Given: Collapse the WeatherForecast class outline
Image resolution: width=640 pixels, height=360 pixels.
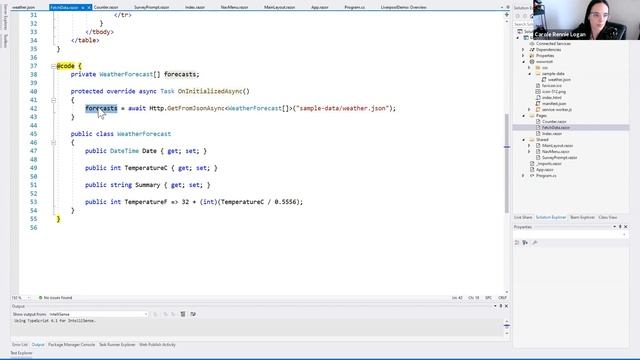Looking at the screenshot, I should coord(53,142).
